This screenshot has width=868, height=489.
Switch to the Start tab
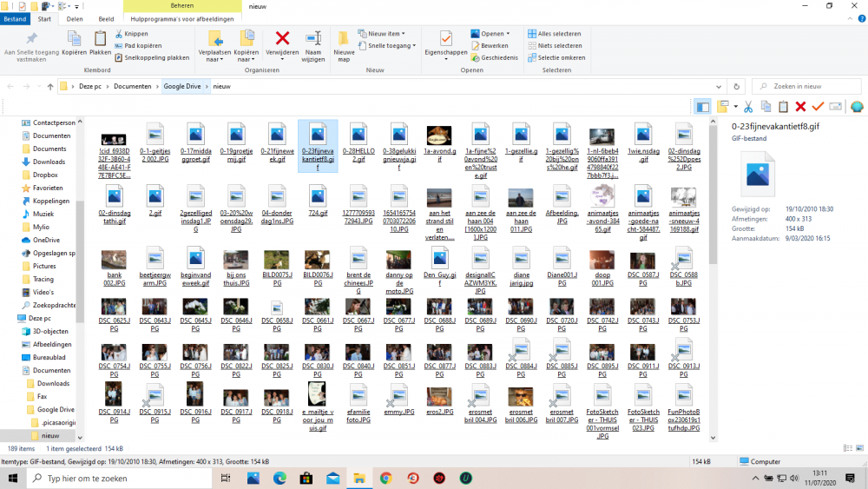pos(44,19)
